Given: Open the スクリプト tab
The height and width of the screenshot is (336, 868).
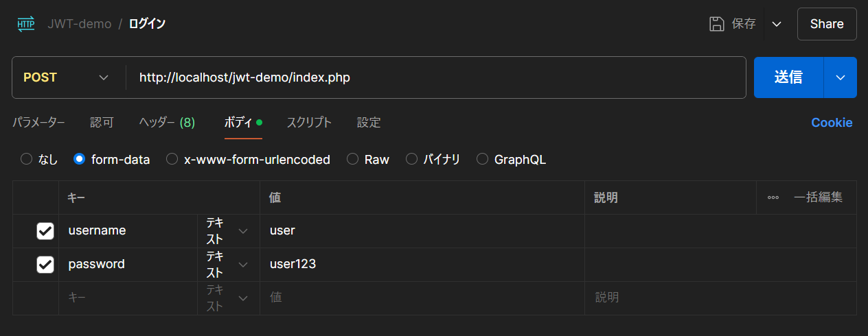Looking at the screenshot, I should pyautogui.click(x=309, y=123).
